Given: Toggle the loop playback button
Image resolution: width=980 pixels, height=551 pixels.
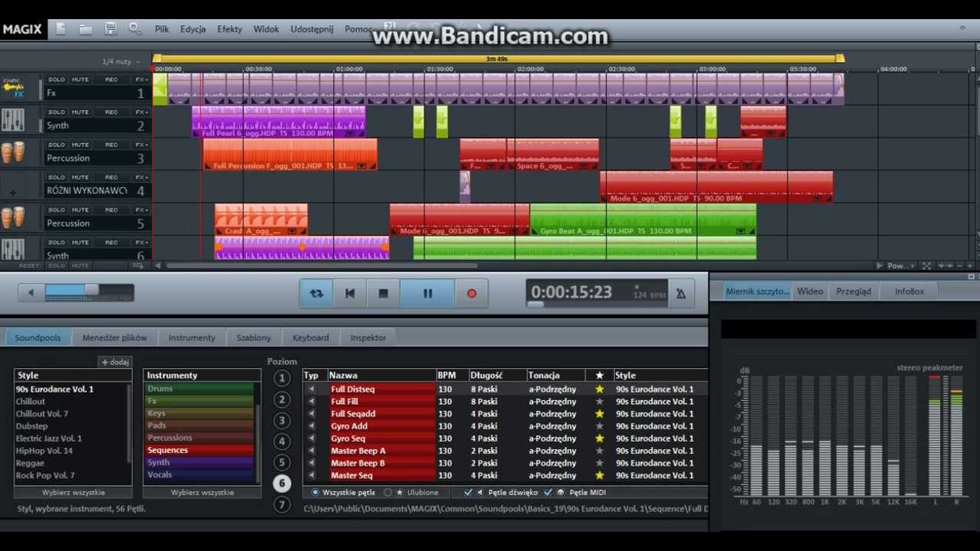Looking at the screenshot, I should click(x=316, y=293).
